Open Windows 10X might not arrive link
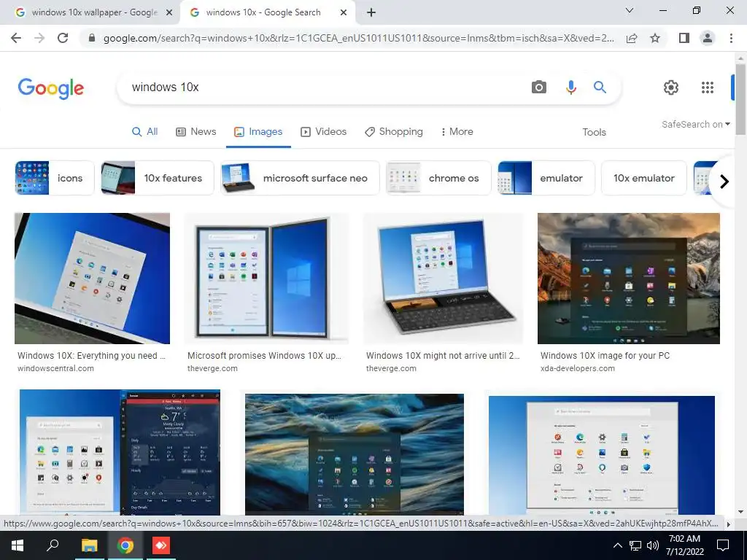Viewport: 747px width, 560px height. click(x=443, y=356)
